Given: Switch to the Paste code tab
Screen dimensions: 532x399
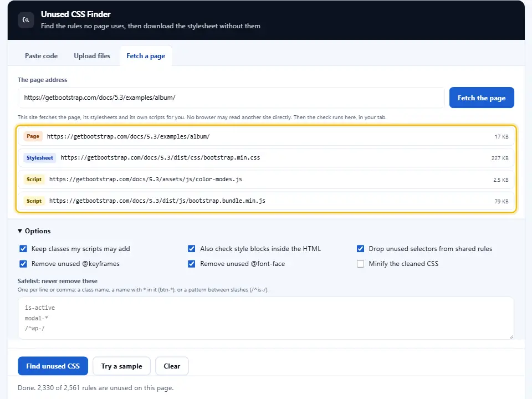Looking at the screenshot, I should click(42, 56).
